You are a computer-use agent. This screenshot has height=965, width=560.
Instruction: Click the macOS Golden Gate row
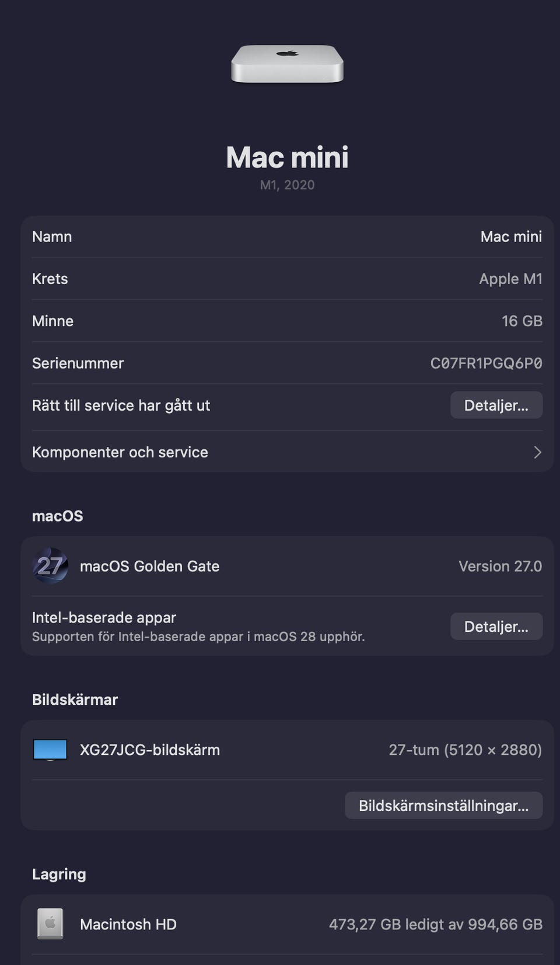coord(287,566)
